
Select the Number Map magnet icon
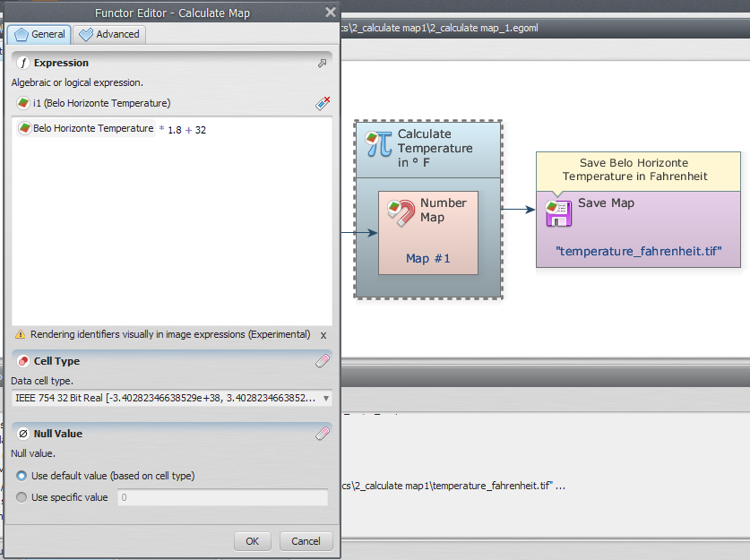[400, 212]
